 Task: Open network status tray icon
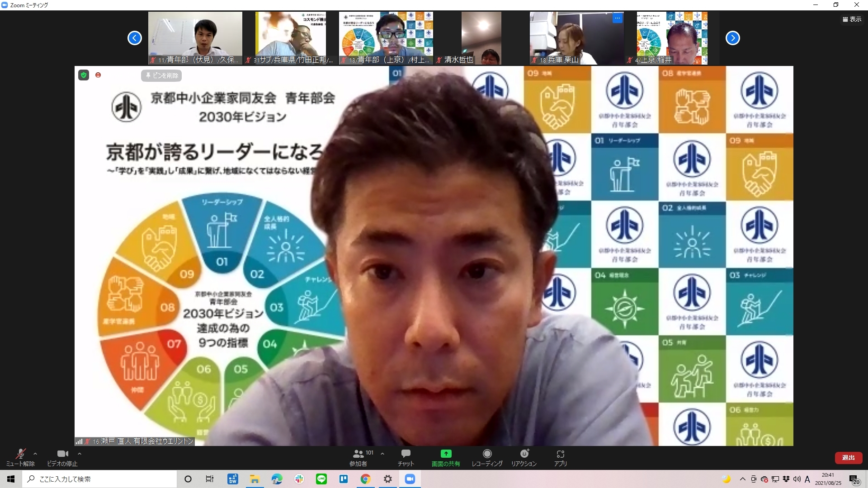[775, 479]
